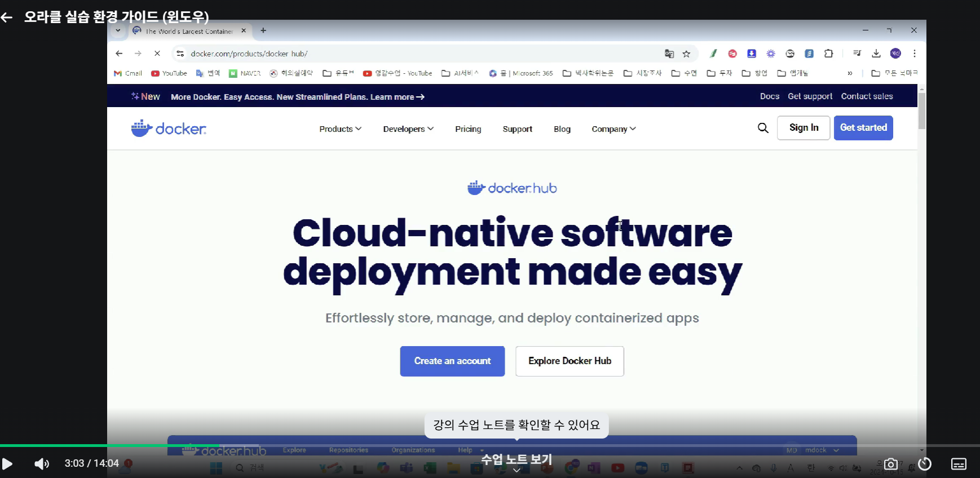This screenshot has width=980, height=478.
Task: Open Blog page
Action: click(562, 129)
